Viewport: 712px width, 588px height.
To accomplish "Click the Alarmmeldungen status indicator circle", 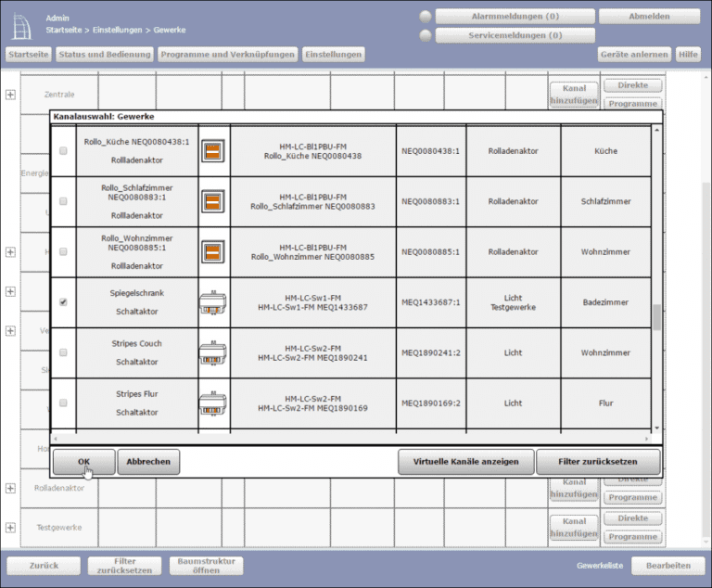I will click(426, 17).
